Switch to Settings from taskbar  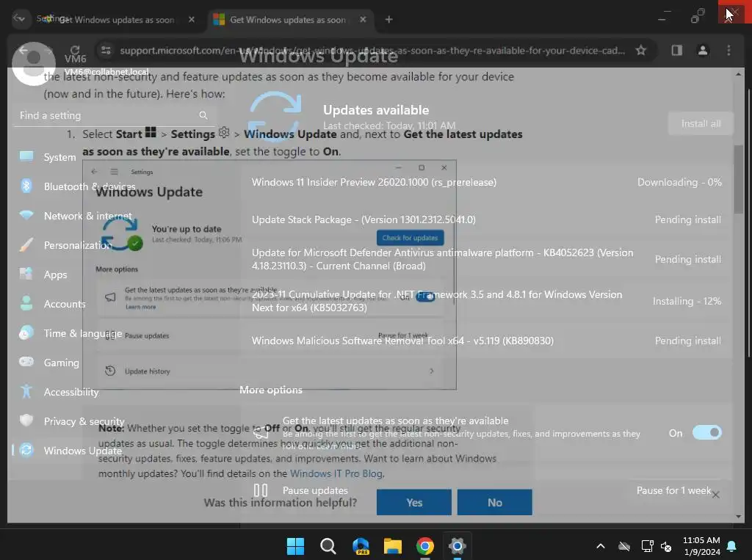click(457, 545)
